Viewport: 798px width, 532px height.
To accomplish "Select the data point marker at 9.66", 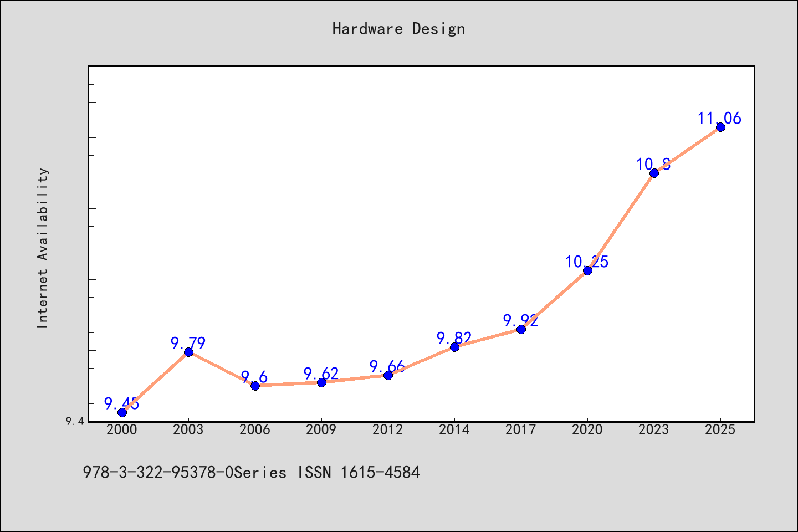I will pos(388,375).
